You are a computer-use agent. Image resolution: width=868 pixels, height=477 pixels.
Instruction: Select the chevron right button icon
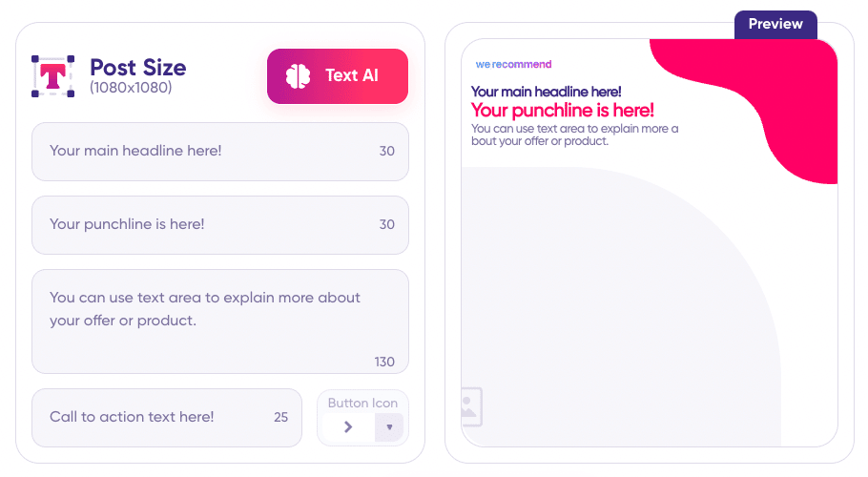[x=348, y=427]
